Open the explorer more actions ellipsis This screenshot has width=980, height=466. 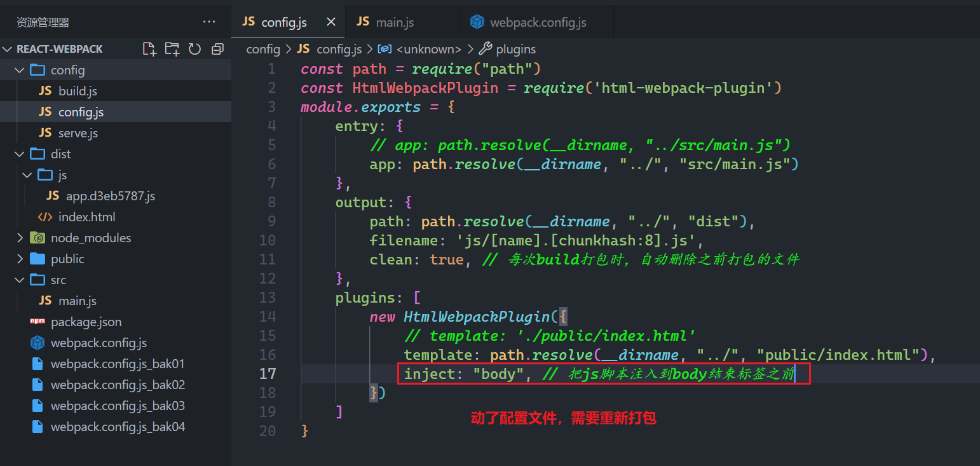[209, 22]
